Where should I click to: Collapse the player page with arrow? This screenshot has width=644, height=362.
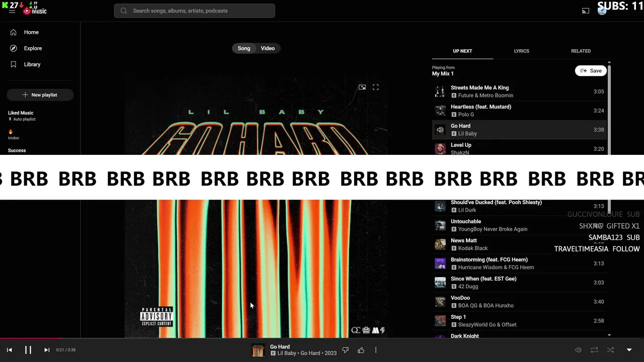[629, 350]
